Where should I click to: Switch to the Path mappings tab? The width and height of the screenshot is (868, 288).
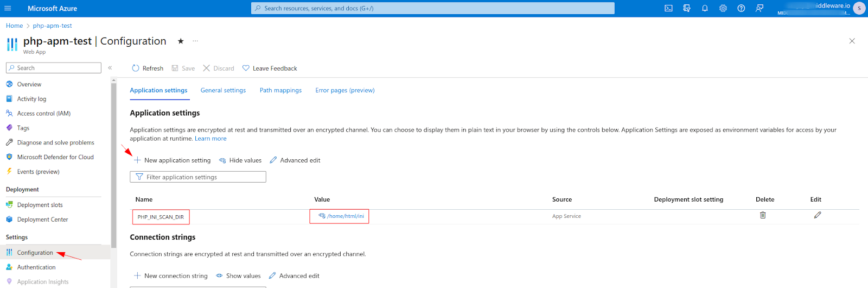click(x=280, y=90)
